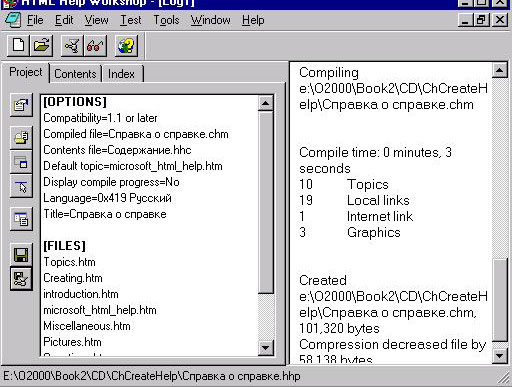Open the HtmlHelp API information globe icon

click(x=126, y=45)
